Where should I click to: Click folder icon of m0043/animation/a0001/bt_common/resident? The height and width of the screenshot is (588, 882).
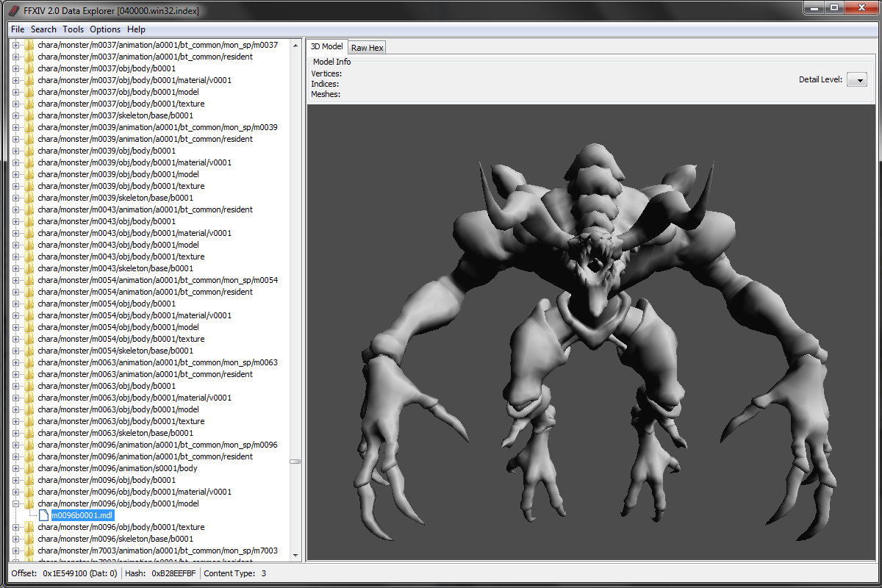[29, 209]
